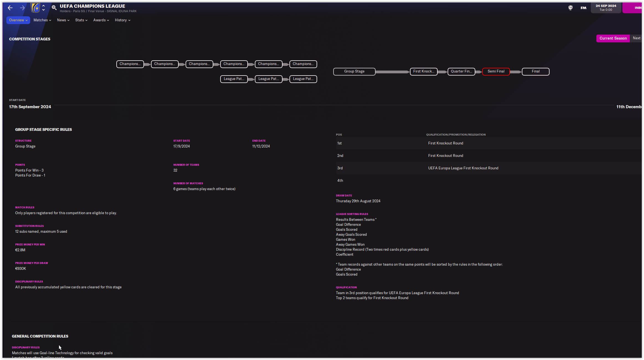Click the forward navigation arrow
The width and height of the screenshot is (644, 360).
coord(22,8)
